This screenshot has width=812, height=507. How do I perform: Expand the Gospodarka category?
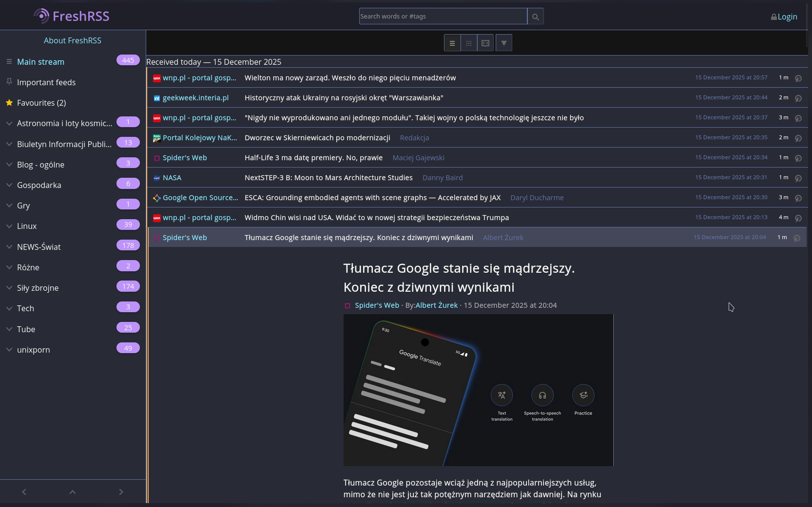9,185
